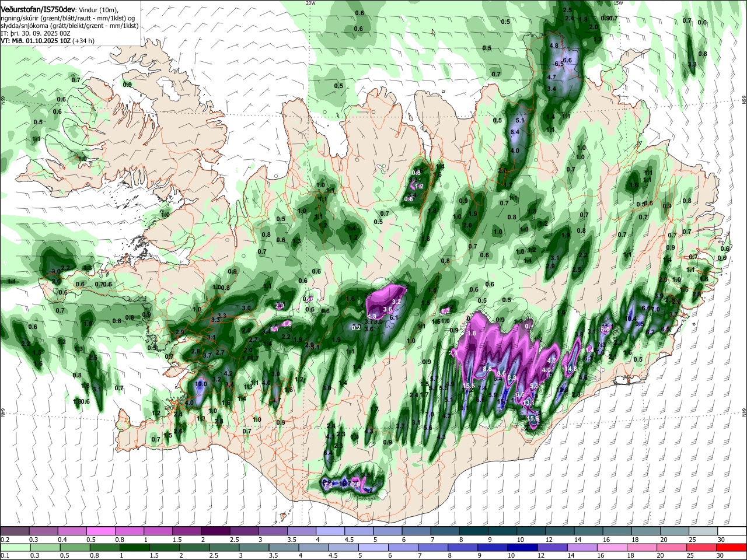Click the 20W longitude label
This screenshot has height=560, width=747.
[x=310, y=3]
